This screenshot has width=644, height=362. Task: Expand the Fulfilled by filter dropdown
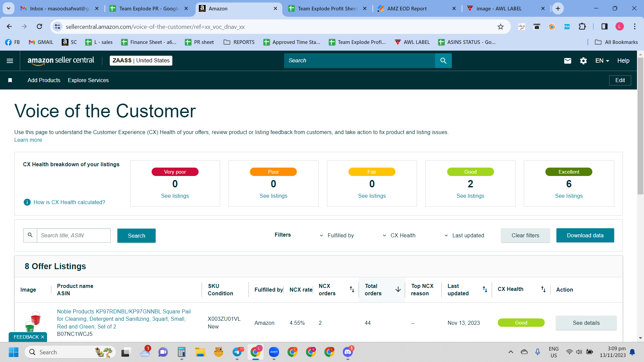click(337, 236)
